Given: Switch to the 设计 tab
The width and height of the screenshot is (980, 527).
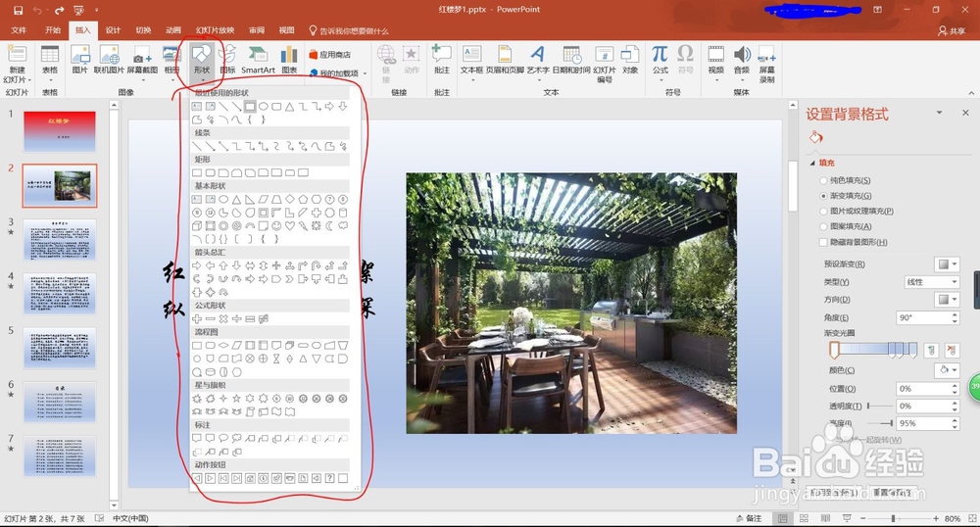Looking at the screenshot, I should pos(113,30).
